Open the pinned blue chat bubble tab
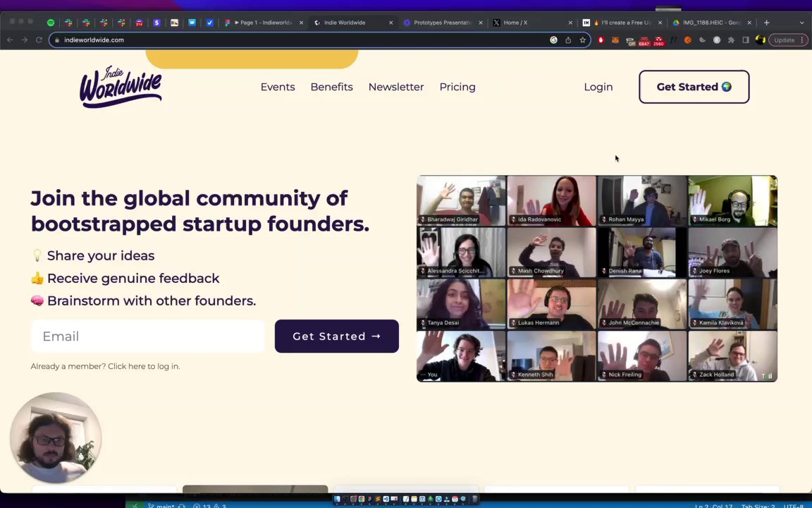 192,23
